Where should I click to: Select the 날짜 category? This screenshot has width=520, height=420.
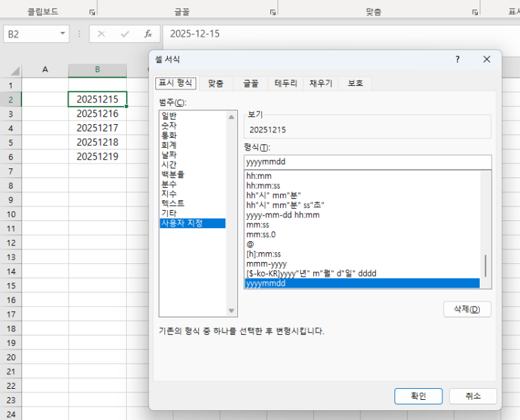(x=193, y=155)
